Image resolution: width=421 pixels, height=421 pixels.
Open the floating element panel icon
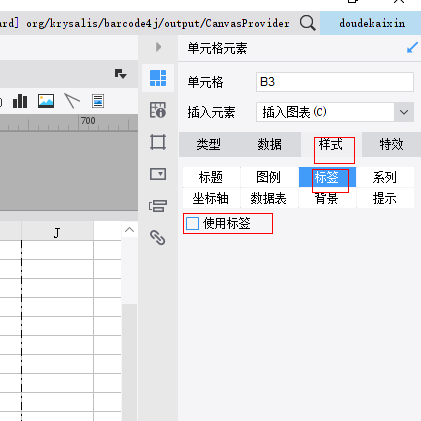point(158,142)
